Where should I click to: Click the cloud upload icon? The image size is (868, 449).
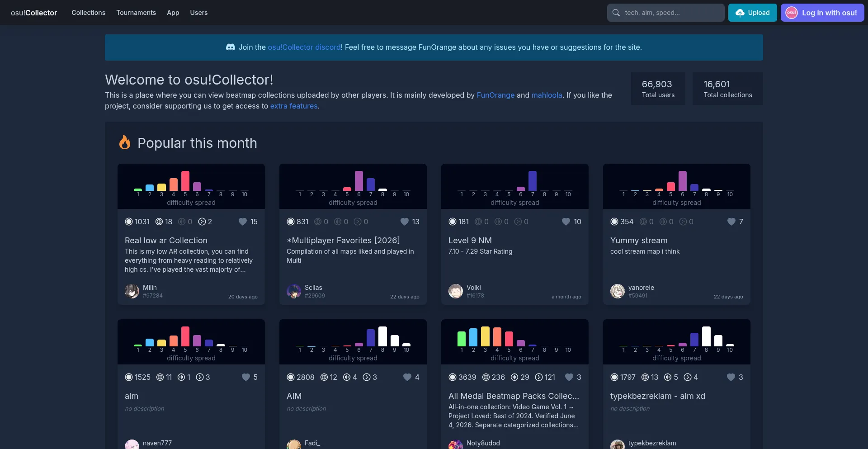pyautogui.click(x=740, y=13)
